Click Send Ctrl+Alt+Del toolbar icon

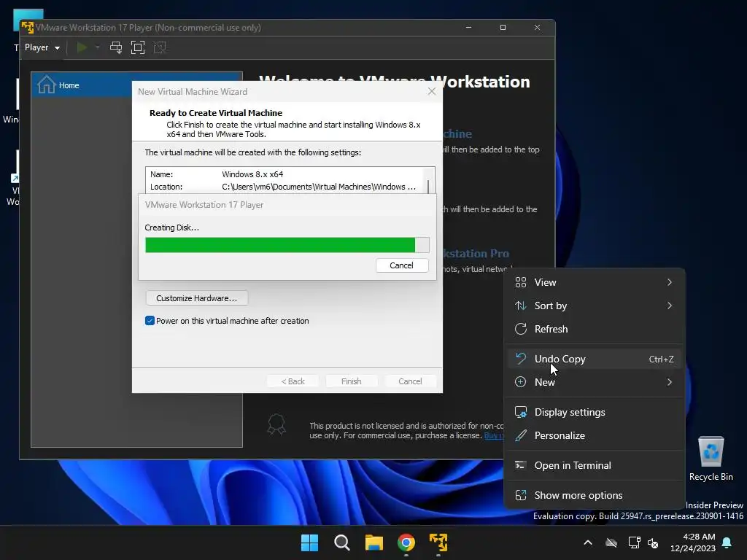coord(116,47)
